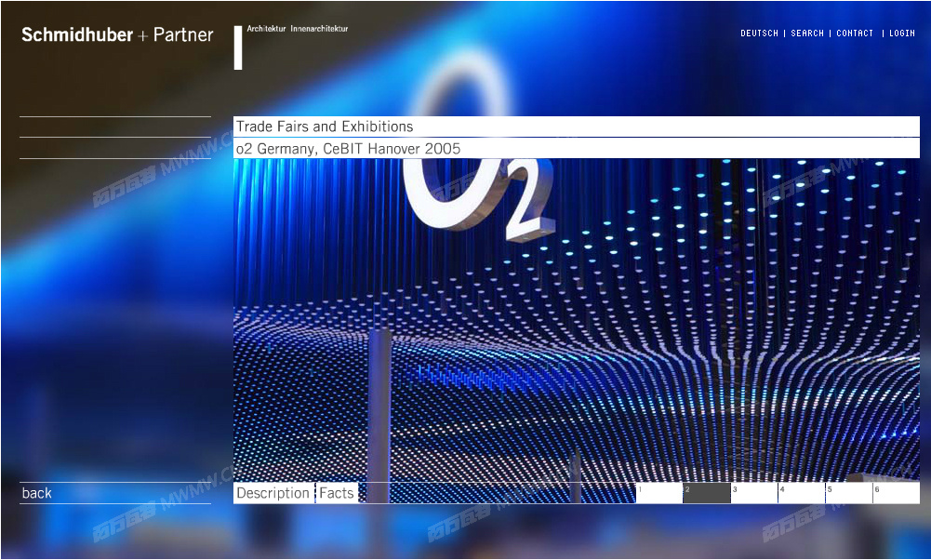Viewport: 931px width, 560px height.
Task: Open the LOGIN link
Action: tap(901, 33)
